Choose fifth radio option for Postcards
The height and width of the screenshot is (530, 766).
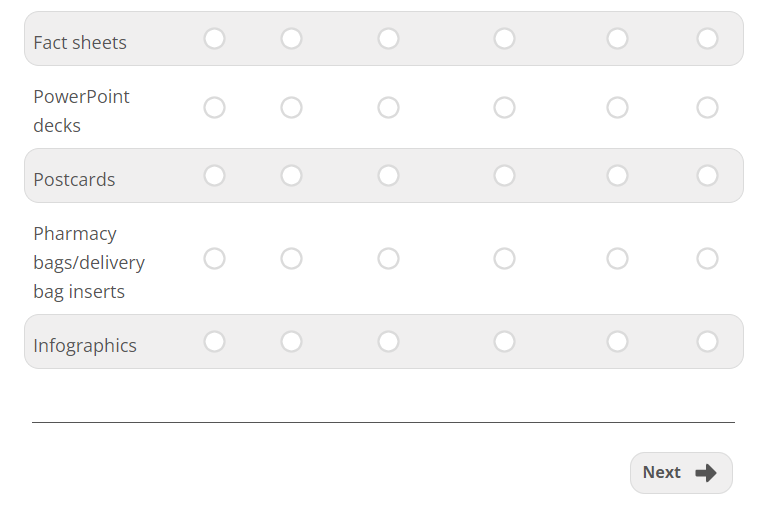pos(617,175)
